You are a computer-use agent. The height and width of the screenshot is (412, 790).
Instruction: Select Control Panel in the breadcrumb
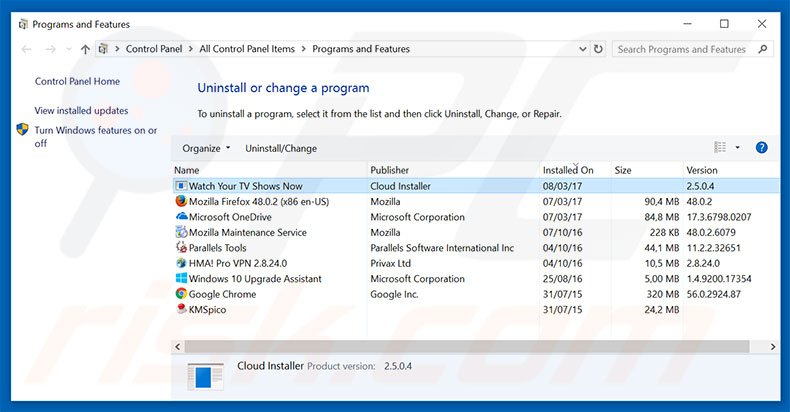point(154,49)
